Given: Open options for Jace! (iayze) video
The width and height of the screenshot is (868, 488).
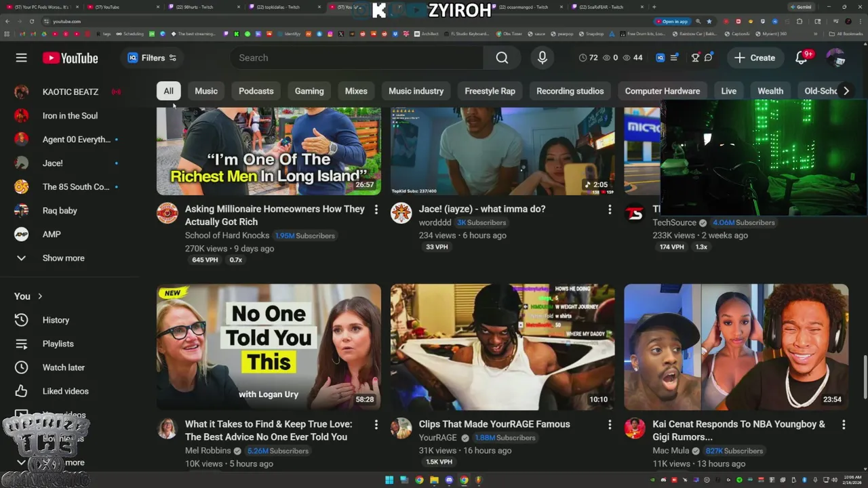Looking at the screenshot, I should [610, 210].
